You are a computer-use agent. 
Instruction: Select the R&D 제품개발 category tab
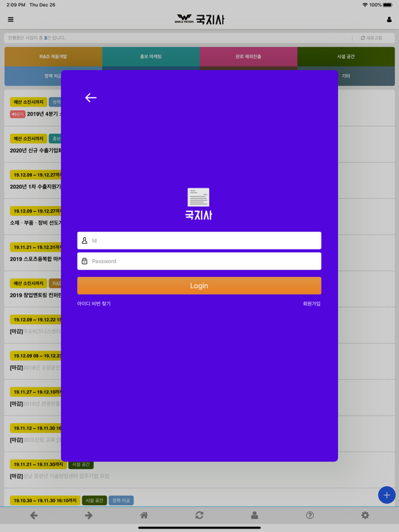[x=53, y=57]
